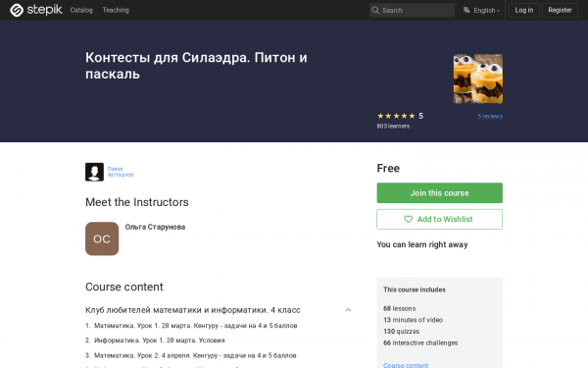Click the Meet the Instructors heading
This screenshot has width=588, height=368.
(x=137, y=202)
